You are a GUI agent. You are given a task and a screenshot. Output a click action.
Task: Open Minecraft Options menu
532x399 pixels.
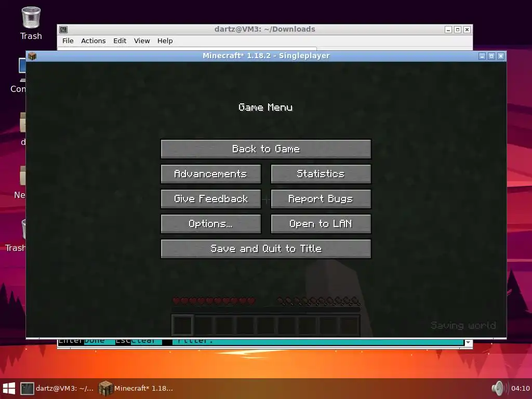click(211, 224)
